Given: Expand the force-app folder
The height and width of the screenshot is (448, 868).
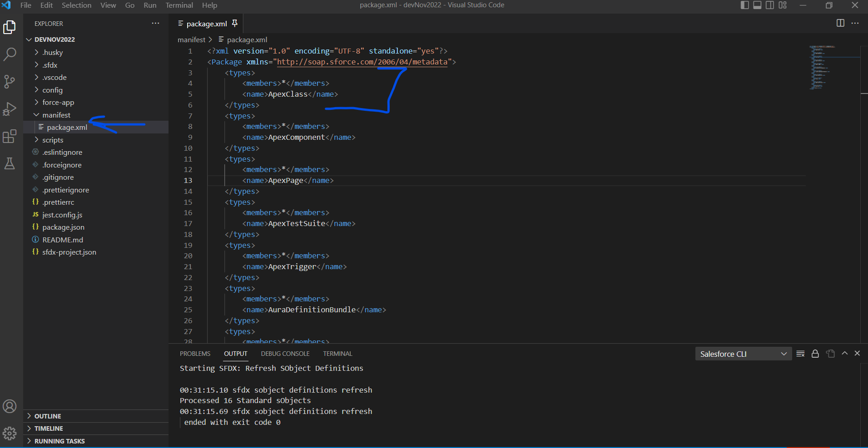Looking at the screenshot, I should 96,102.
